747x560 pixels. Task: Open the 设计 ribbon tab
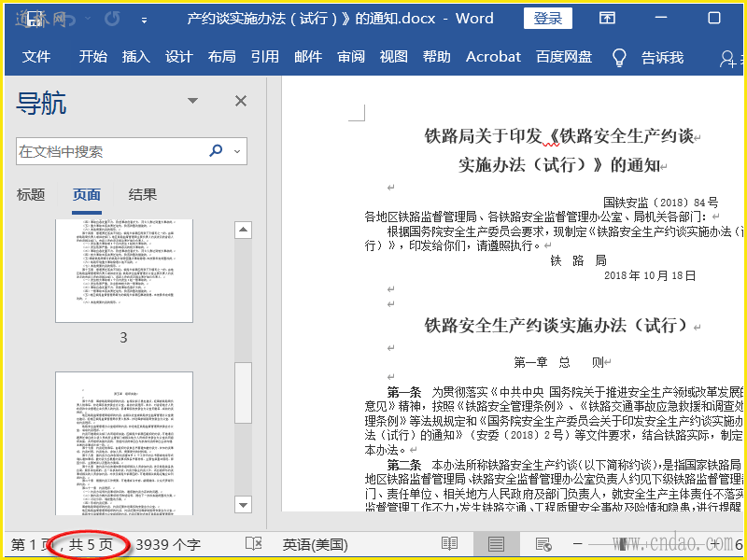(178, 57)
